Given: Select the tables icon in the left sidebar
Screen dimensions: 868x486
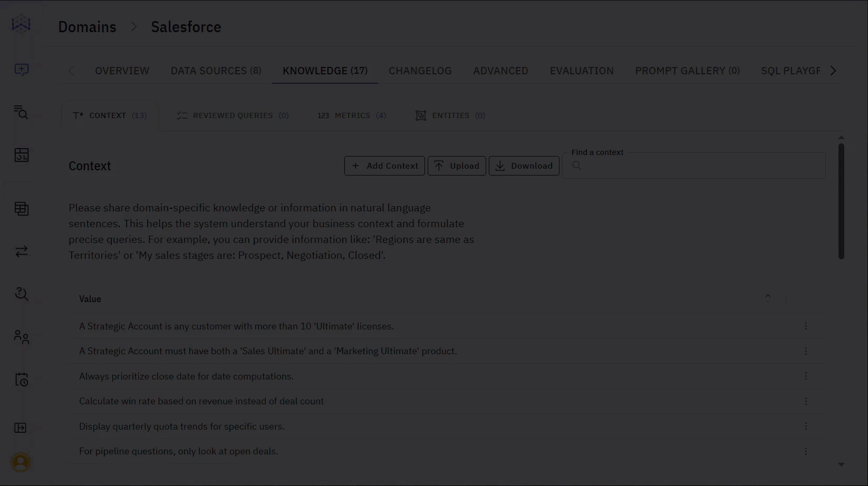Looking at the screenshot, I should (x=21, y=208).
